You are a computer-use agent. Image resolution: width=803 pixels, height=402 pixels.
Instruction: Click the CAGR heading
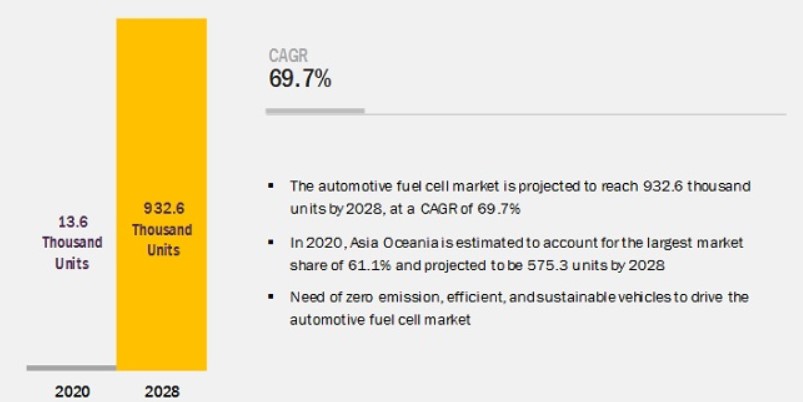288,55
